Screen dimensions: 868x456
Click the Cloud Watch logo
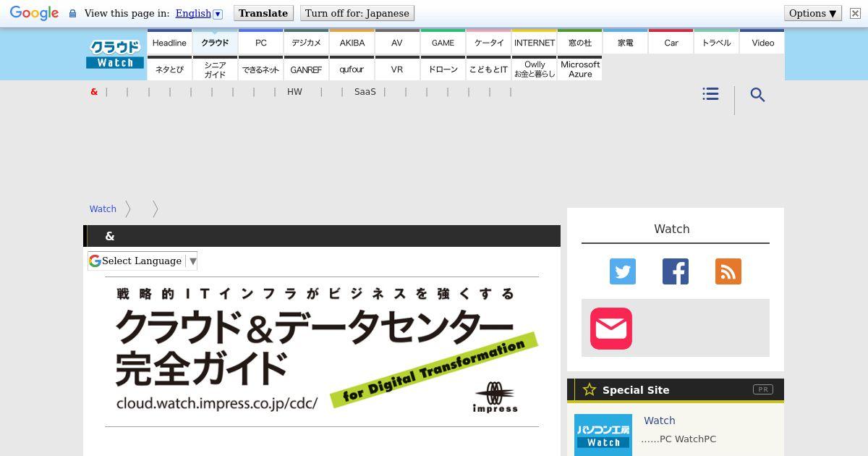[x=115, y=54]
